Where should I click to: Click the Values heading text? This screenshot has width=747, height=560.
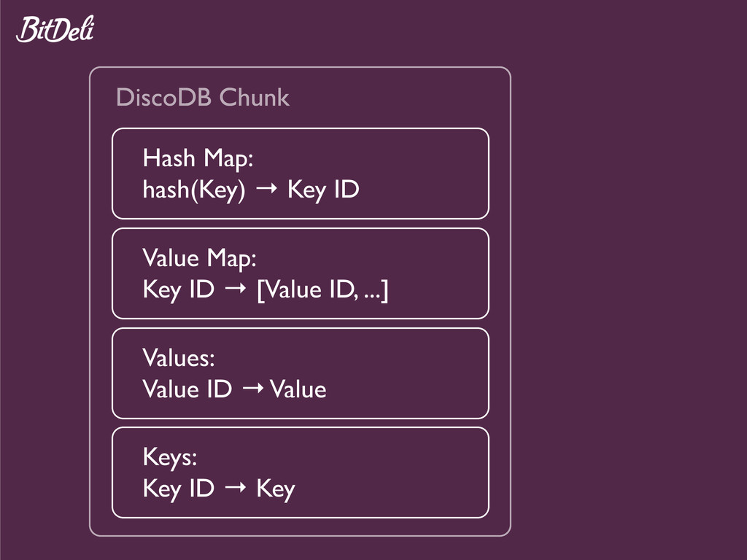(179, 357)
